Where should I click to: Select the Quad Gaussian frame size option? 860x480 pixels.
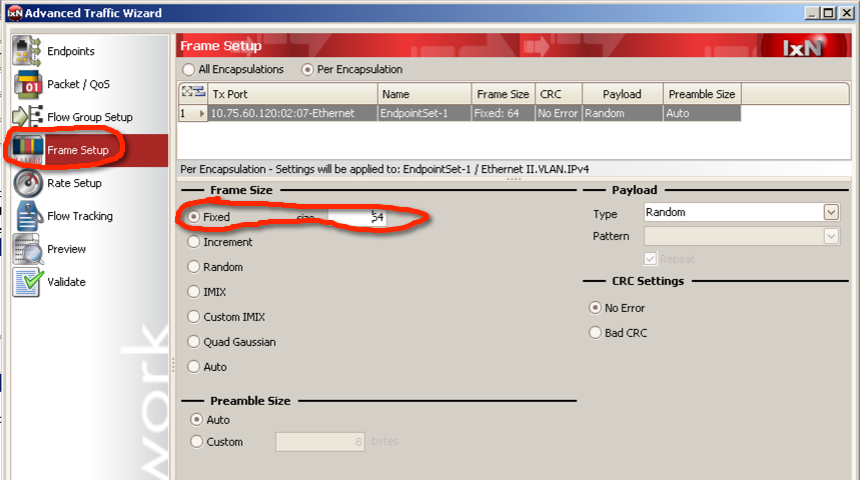(194, 342)
